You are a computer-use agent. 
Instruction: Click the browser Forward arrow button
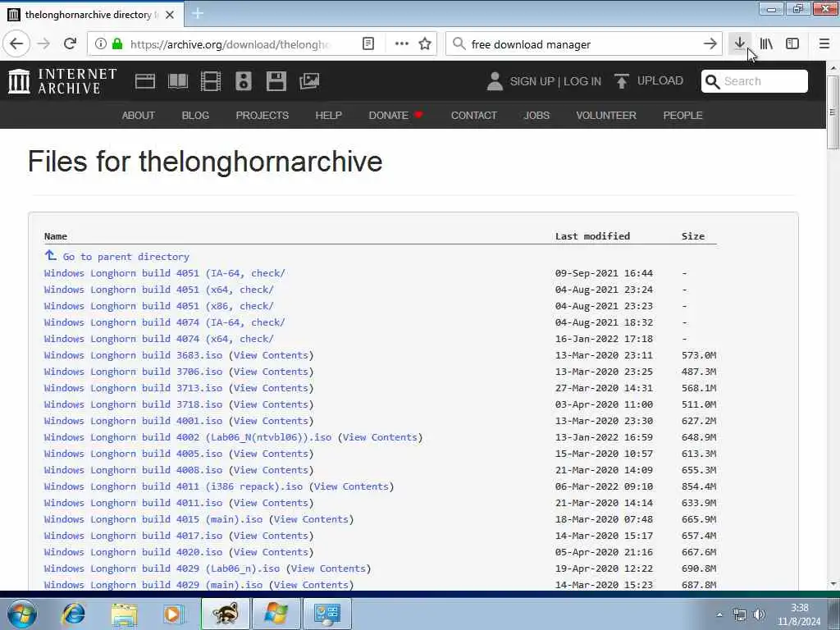point(44,44)
